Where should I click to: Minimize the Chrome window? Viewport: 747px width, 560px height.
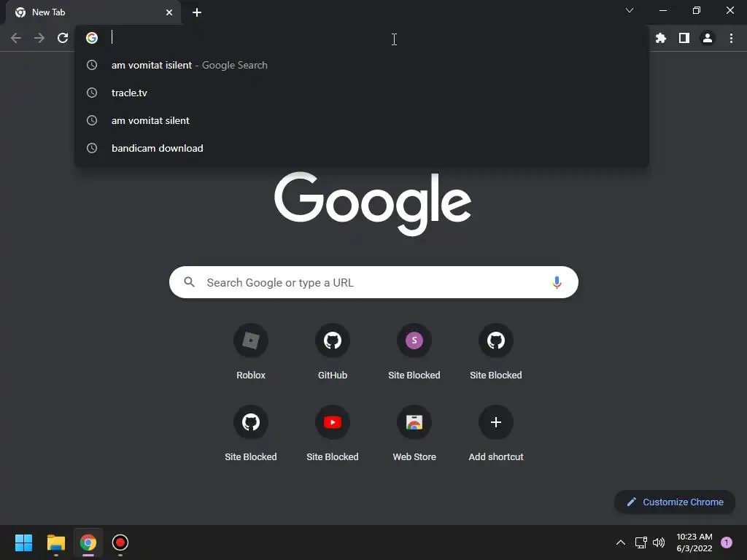click(663, 10)
